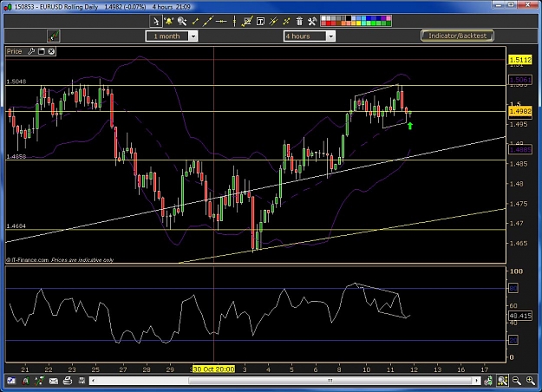Click the Price panel label
542x392 pixels.
coord(14,51)
